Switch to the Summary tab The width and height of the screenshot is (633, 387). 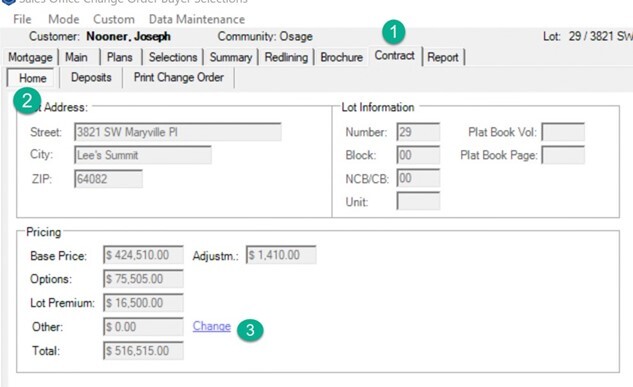(x=231, y=57)
